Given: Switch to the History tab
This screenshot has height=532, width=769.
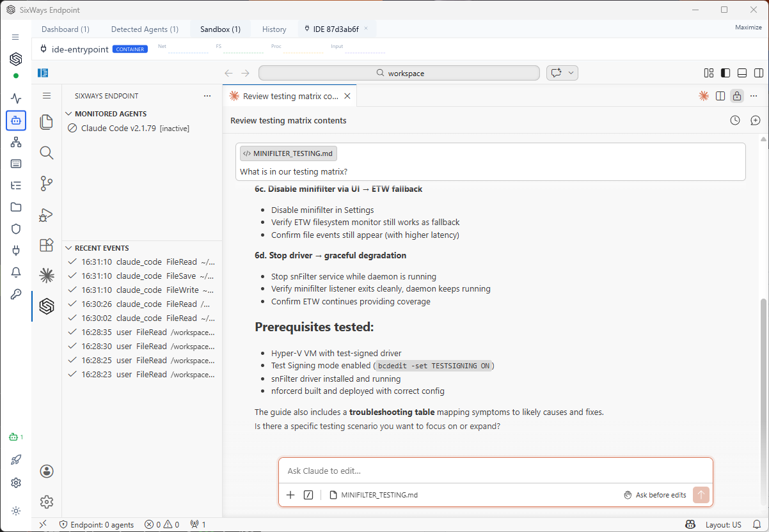Looking at the screenshot, I should (274, 29).
